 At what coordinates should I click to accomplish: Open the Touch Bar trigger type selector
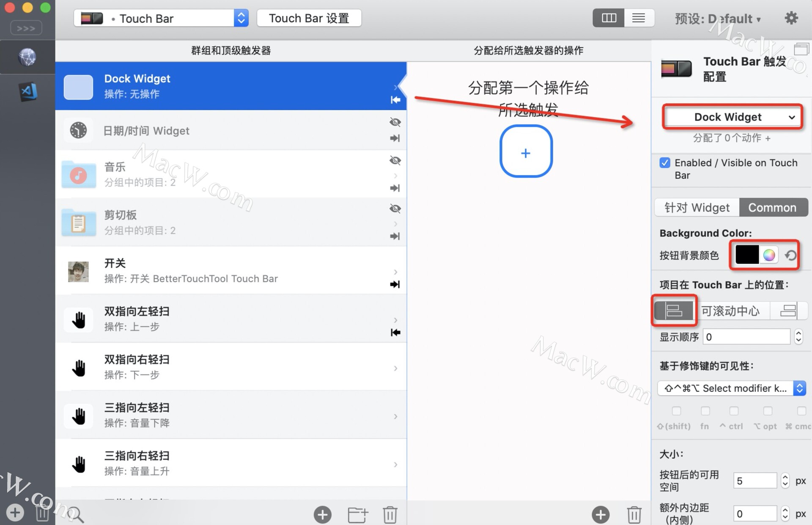tap(161, 18)
